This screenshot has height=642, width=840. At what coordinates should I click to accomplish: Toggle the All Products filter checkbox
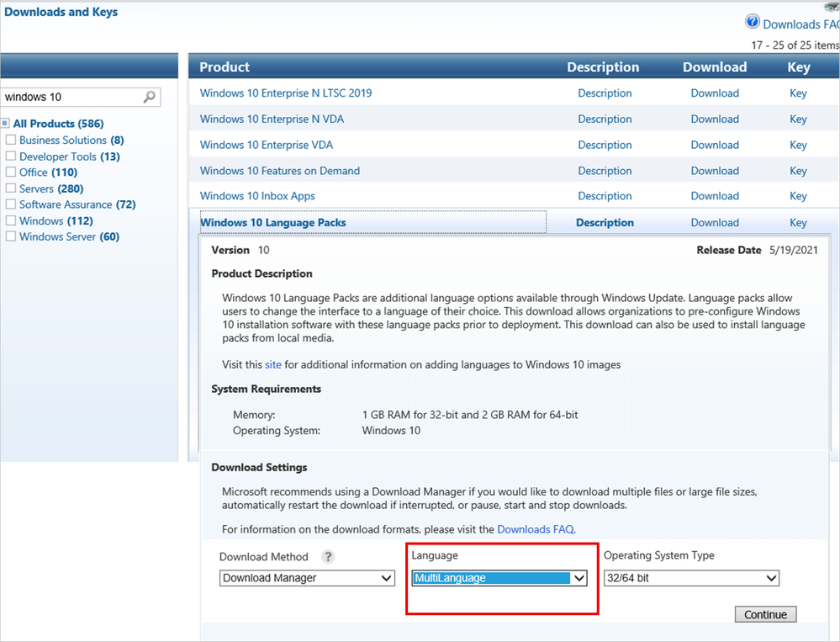pos(5,123)
